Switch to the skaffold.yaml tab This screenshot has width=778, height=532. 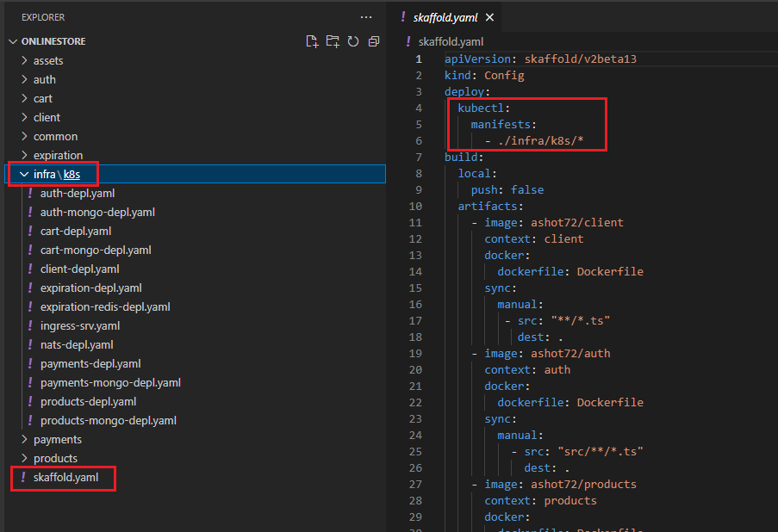pyautogui.click(x=446, y=17)
